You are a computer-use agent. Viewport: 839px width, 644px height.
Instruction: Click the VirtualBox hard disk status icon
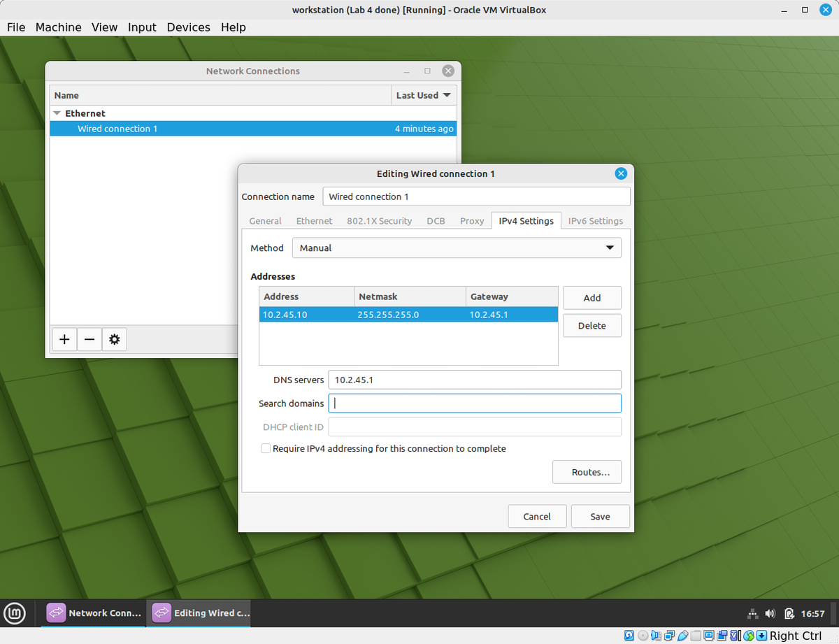point(629,636)
